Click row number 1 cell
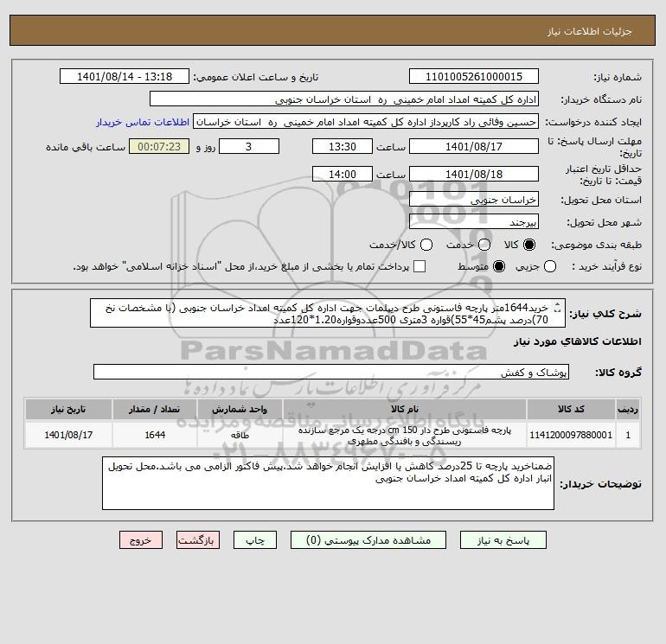Screen dimensions: 666x644 coord(628,435)
